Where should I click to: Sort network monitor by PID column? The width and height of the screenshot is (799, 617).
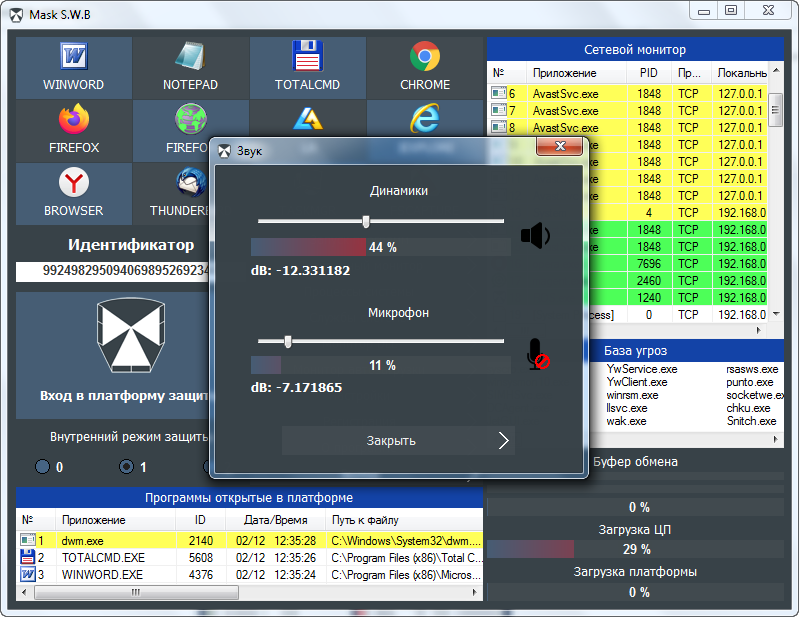(648, 73)
